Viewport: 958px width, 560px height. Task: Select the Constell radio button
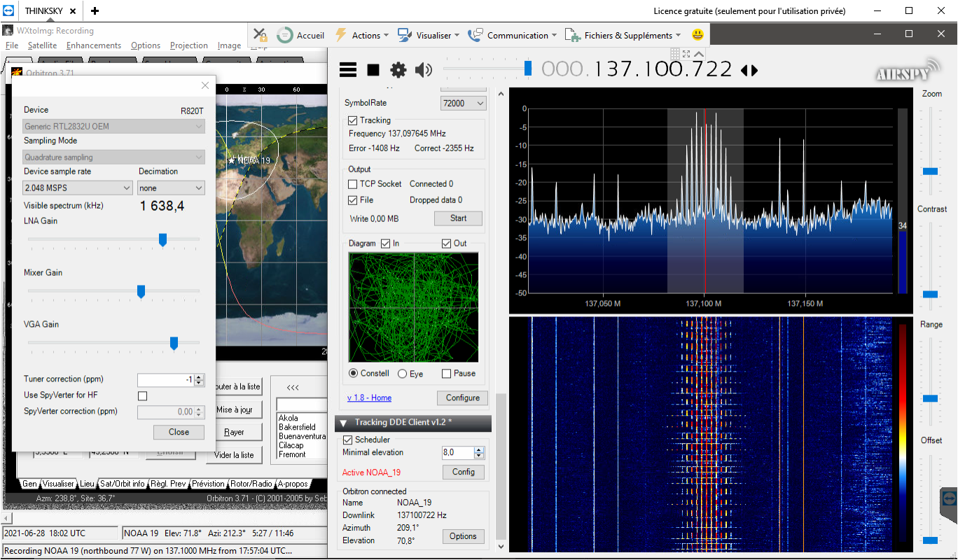click(x=354, y=374)
